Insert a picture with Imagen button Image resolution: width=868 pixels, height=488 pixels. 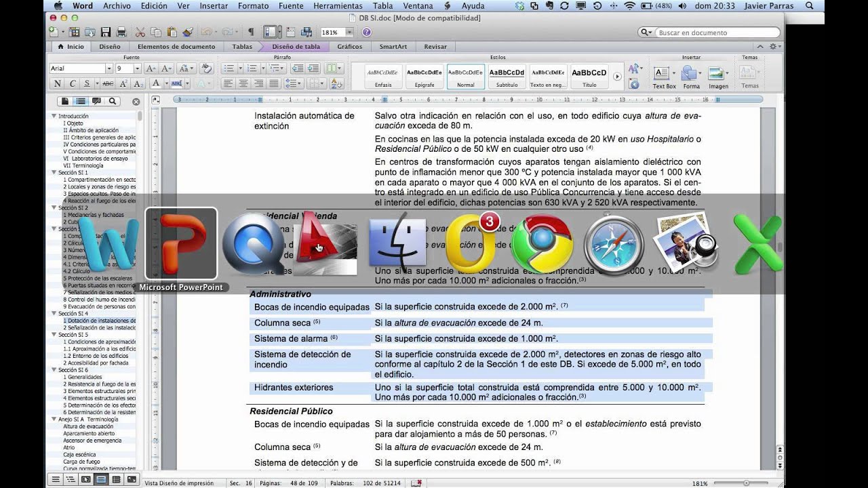point(718,77)
